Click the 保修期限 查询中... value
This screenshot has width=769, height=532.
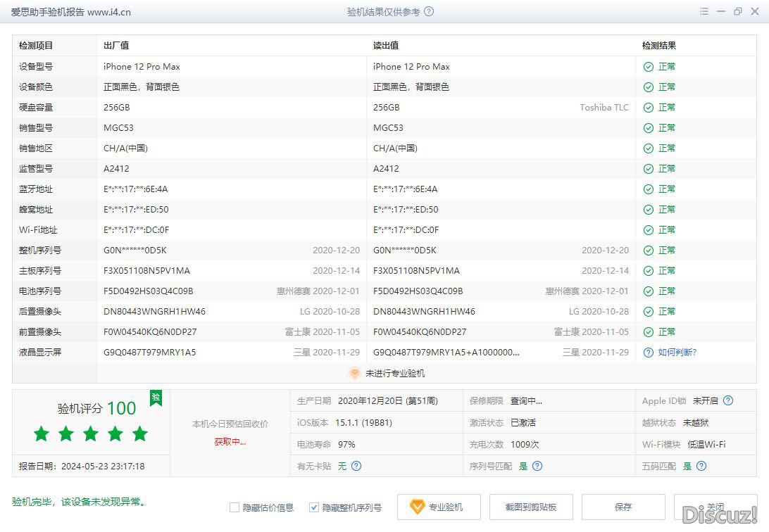(526, 400)
